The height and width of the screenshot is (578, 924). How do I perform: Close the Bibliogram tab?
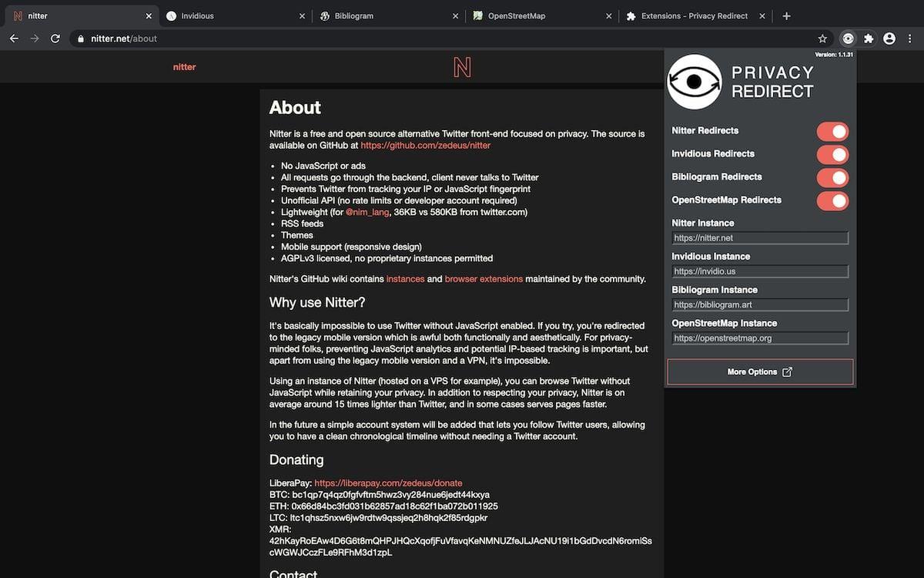[x=455, y=15]
